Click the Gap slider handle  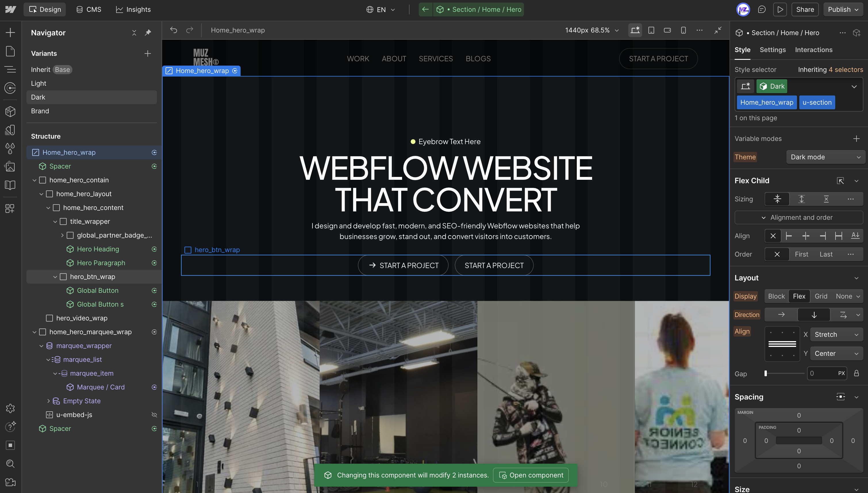click(765, 373)
